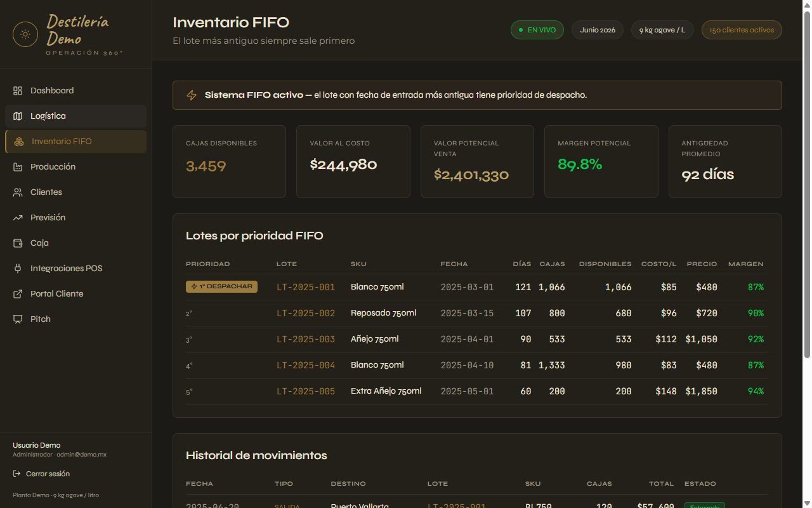Click the Portal Cliente external link icon
This screenshot has width=812, height=508.
(18, 294)
